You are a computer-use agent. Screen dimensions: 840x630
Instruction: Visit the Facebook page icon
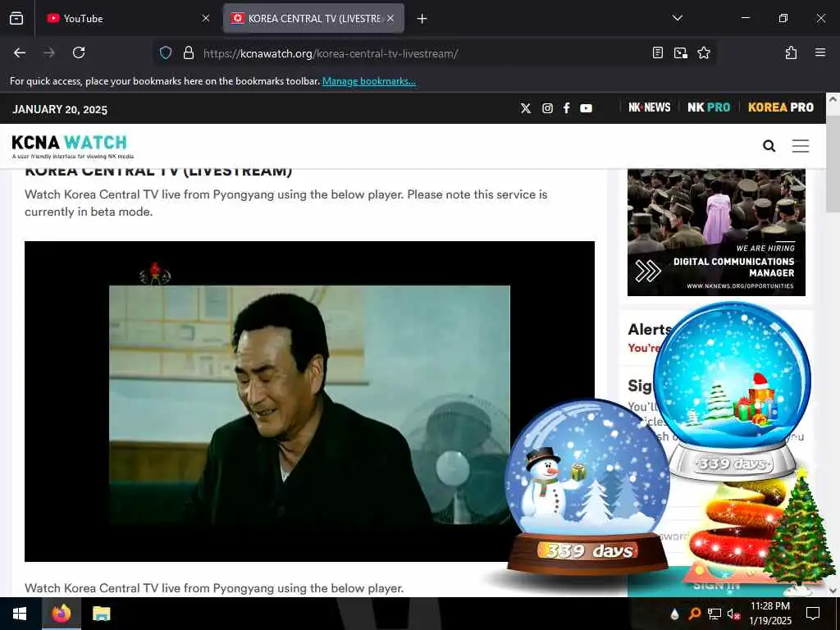(x=566, y=108)
